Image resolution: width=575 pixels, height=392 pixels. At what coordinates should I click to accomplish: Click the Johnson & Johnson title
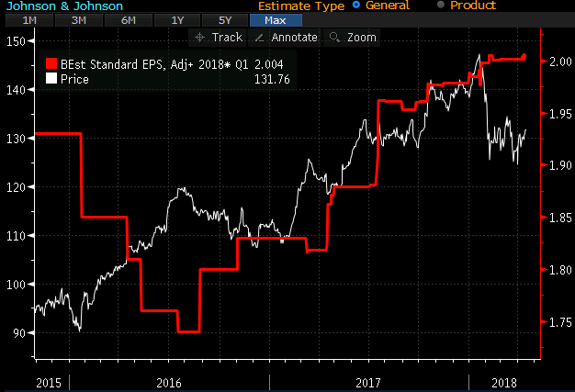click(64, 6)
